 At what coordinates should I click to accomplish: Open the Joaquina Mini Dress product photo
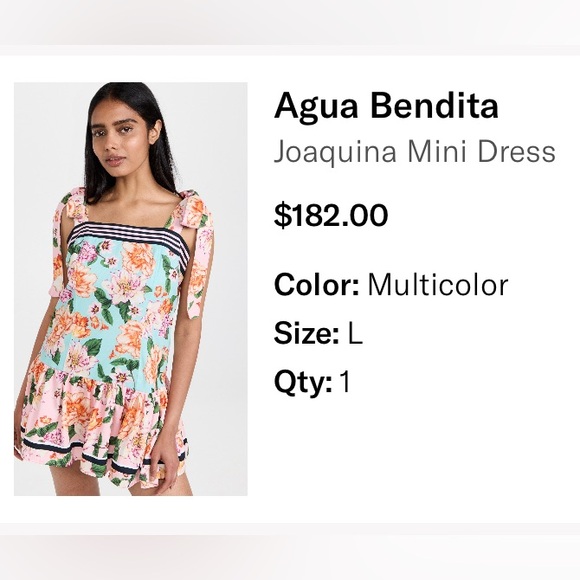point(131,289)
